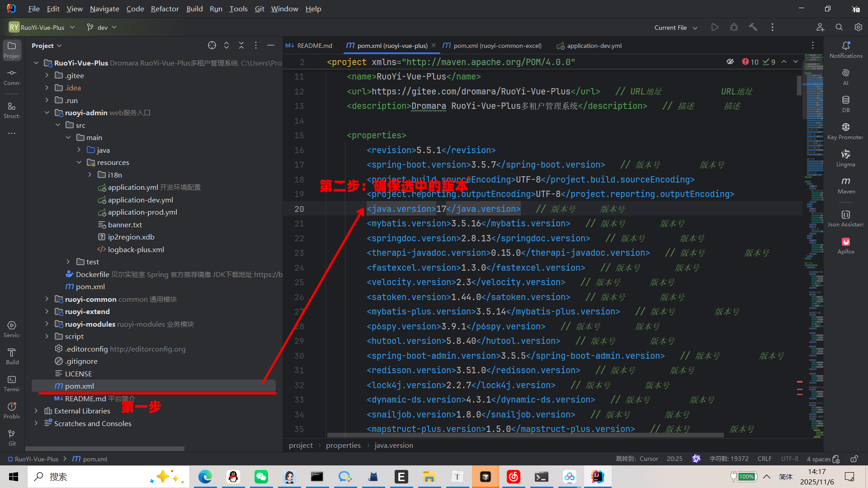Expand the ruoyi-common module folder
868x488 pixels.
47,299
